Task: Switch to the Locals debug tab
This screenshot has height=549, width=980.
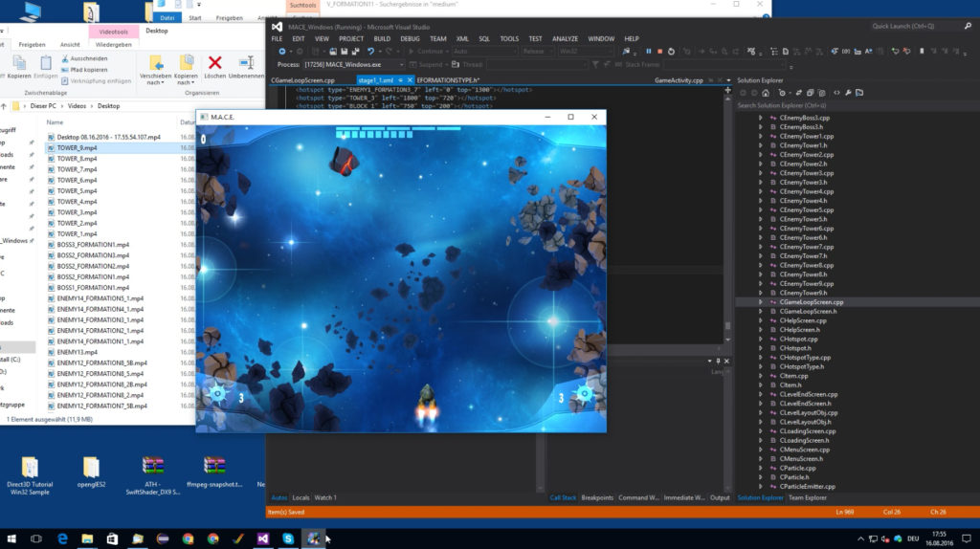Action: pyautogui.click(x=301, y=497)
